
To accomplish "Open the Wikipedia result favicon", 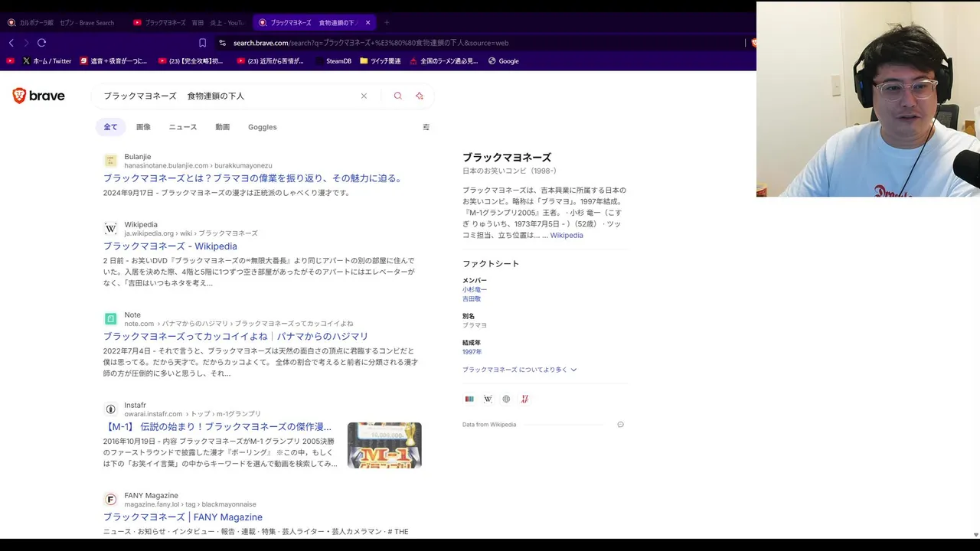I will [x=110, y=229].
